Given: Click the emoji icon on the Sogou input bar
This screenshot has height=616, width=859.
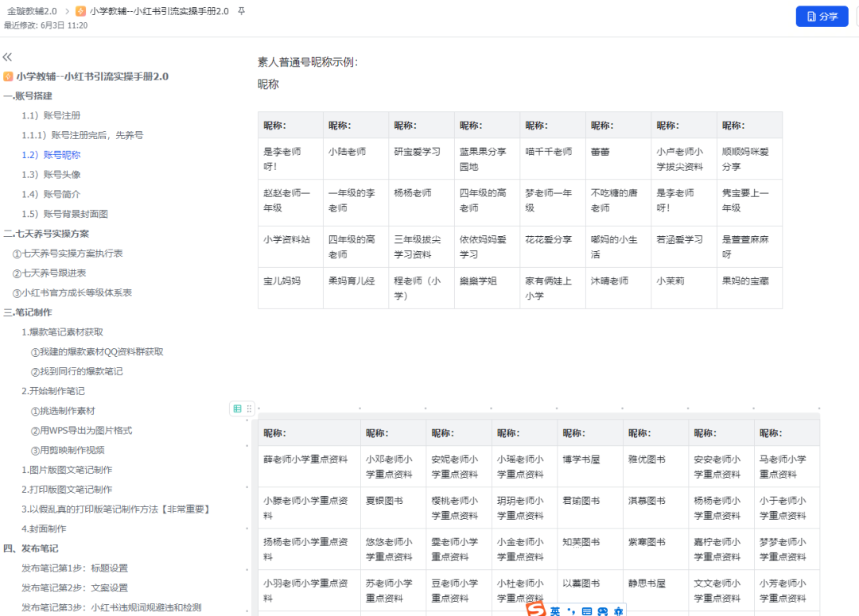Looking at the screenshot, I should point(603,610).
